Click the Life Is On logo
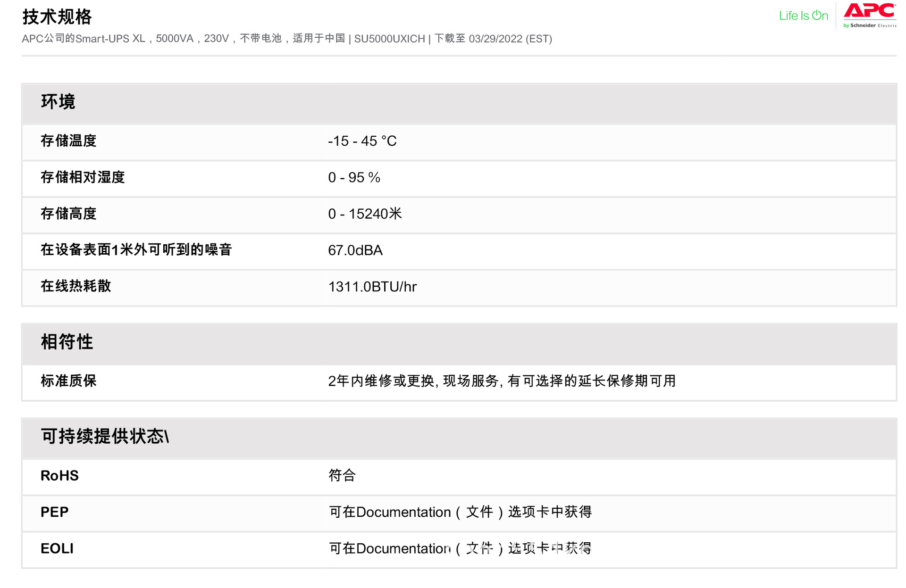The height and width of the screenshot is (588, 906). [x=803, y=16]
